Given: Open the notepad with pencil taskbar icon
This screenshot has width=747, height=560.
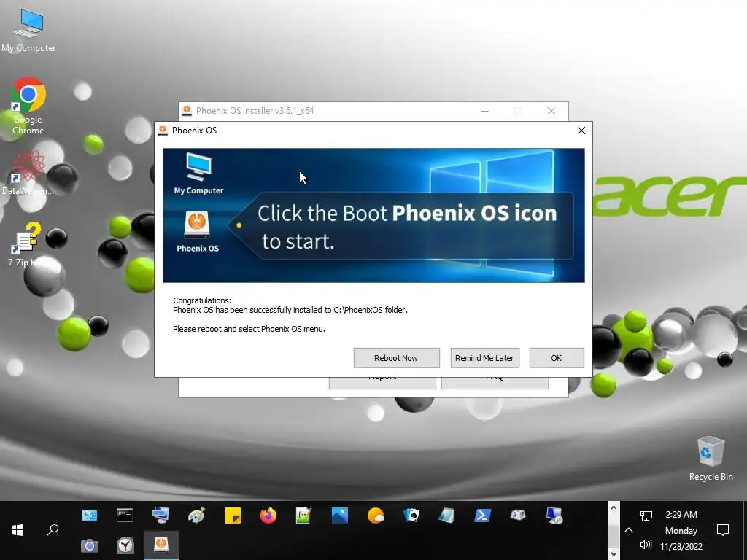Looking at the screenshot, I should 303,516.
